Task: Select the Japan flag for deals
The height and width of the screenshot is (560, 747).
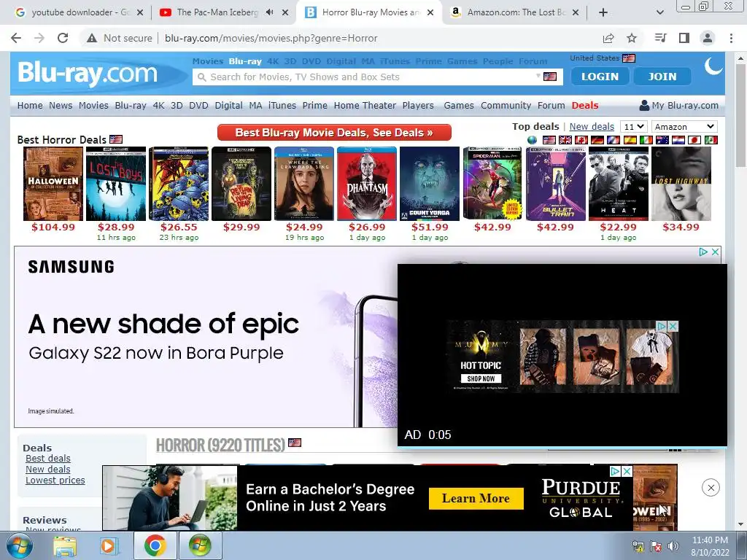Action: click(x=694, y=140)
